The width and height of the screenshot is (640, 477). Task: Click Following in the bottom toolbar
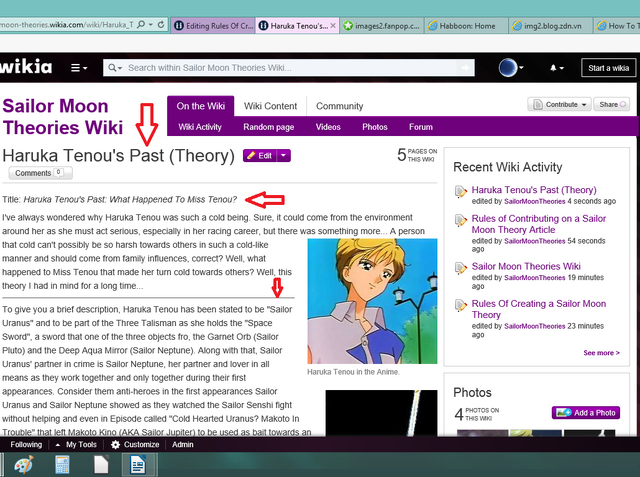[x=26, y=444]
